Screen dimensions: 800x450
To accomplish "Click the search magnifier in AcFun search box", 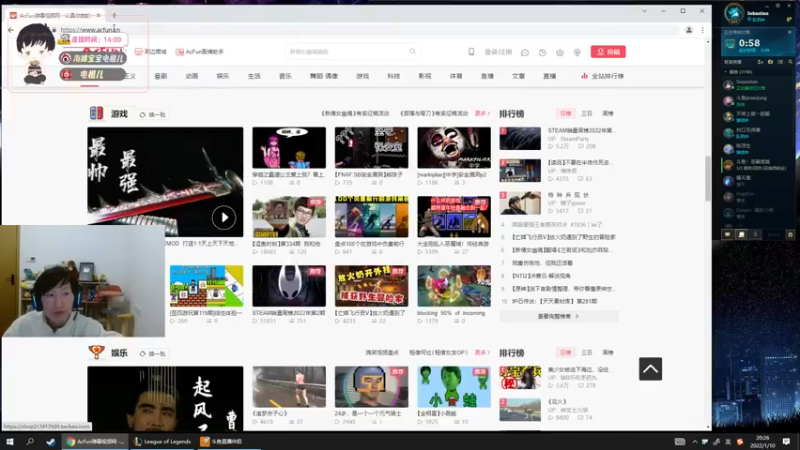I will [x=412, y=52].
